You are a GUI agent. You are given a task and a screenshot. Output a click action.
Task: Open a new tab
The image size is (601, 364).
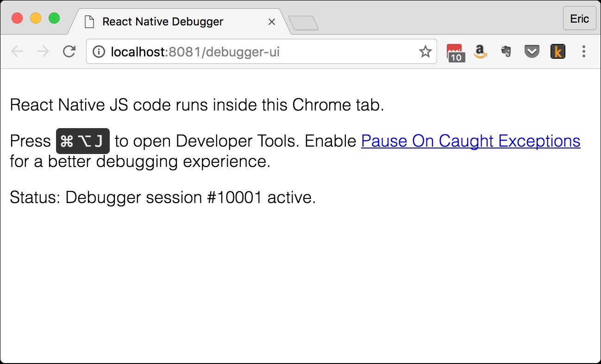303,23
